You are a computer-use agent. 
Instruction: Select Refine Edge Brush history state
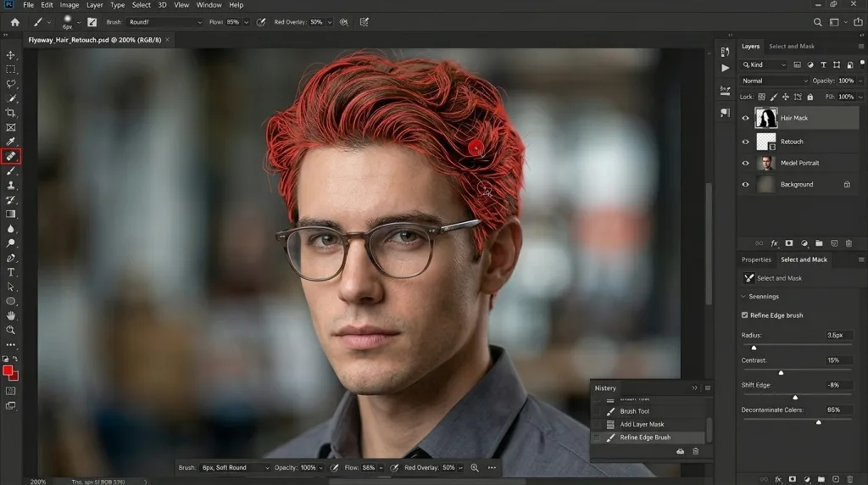648,438
